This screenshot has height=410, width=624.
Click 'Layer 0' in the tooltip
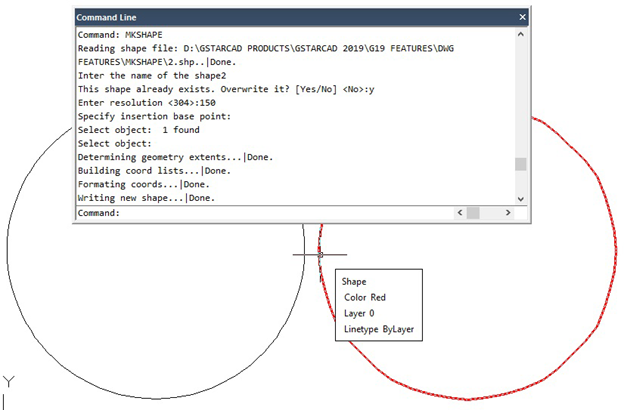click(x=359, y=313)
